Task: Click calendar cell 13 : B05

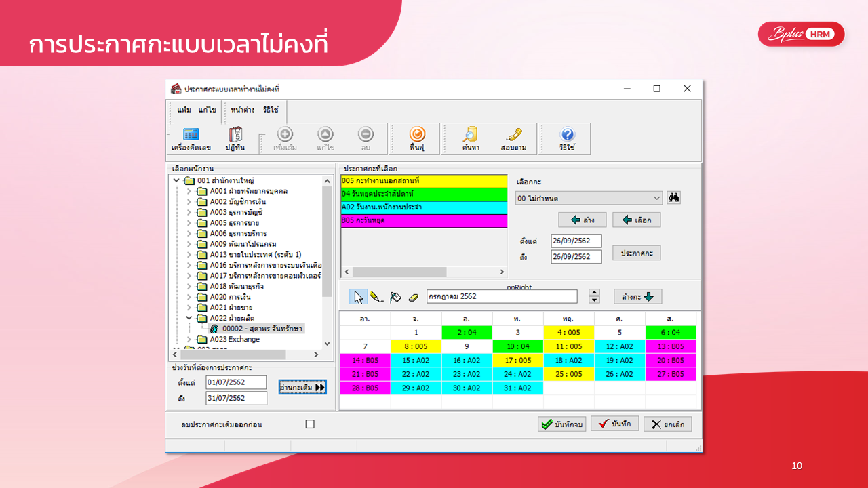Action: (x=671, y=346)
